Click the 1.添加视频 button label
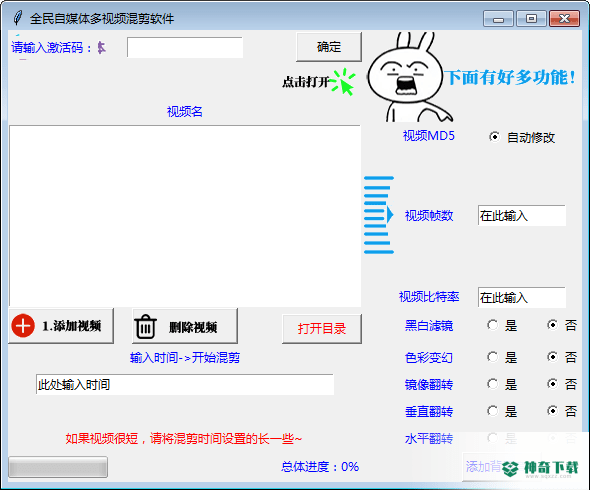Viewport: 590px width, 490px height. pos(72,326)
